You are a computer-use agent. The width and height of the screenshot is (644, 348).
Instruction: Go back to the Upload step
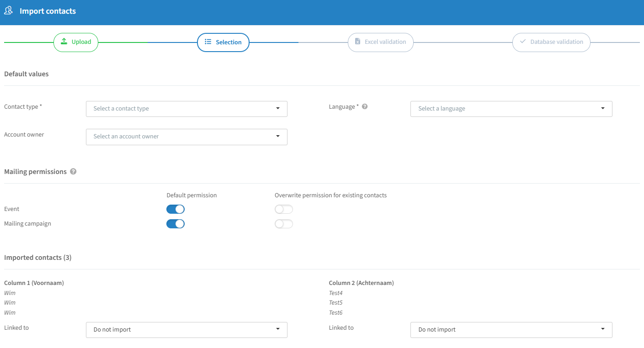coord(76,42)
